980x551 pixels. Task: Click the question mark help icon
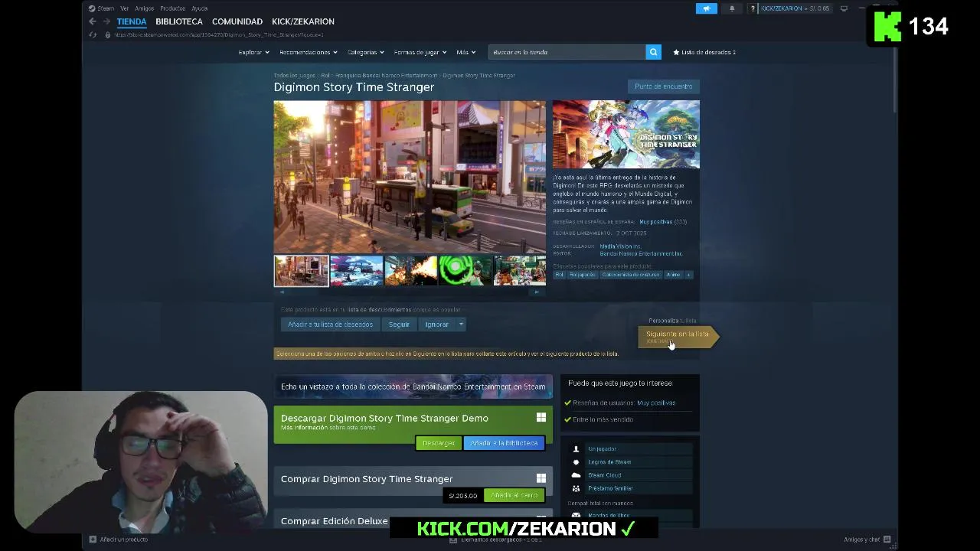click(753, 8)
